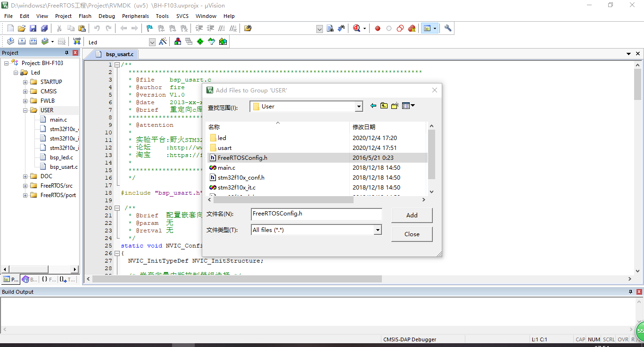Click Add to include FreeRTOSConfig.h
644x347 pixels.
411,215
